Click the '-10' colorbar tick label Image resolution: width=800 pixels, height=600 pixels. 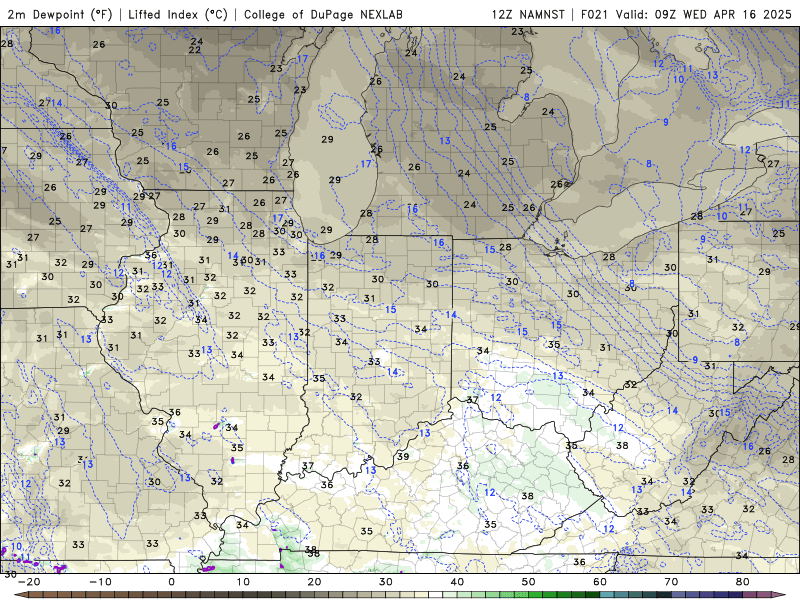click(x=100, y=582)
